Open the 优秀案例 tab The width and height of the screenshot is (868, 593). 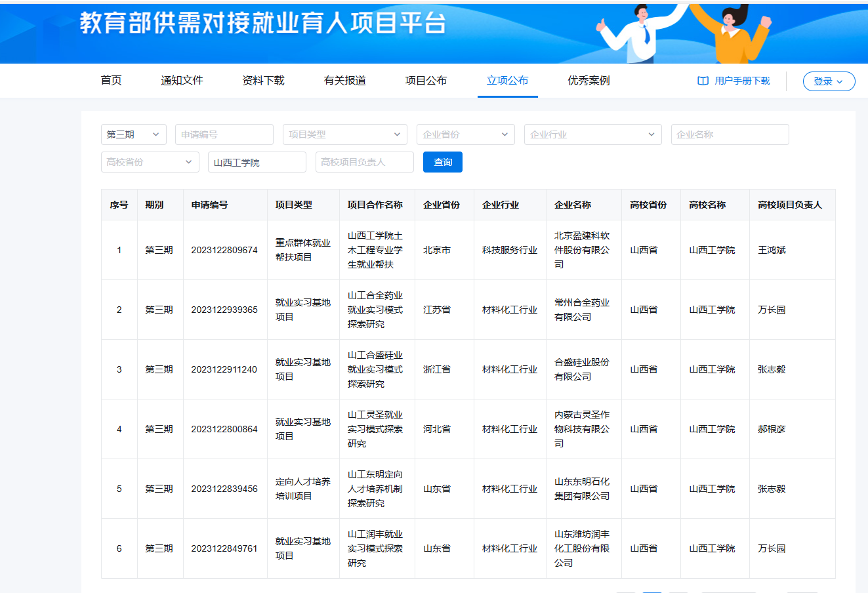pos(589,81)
